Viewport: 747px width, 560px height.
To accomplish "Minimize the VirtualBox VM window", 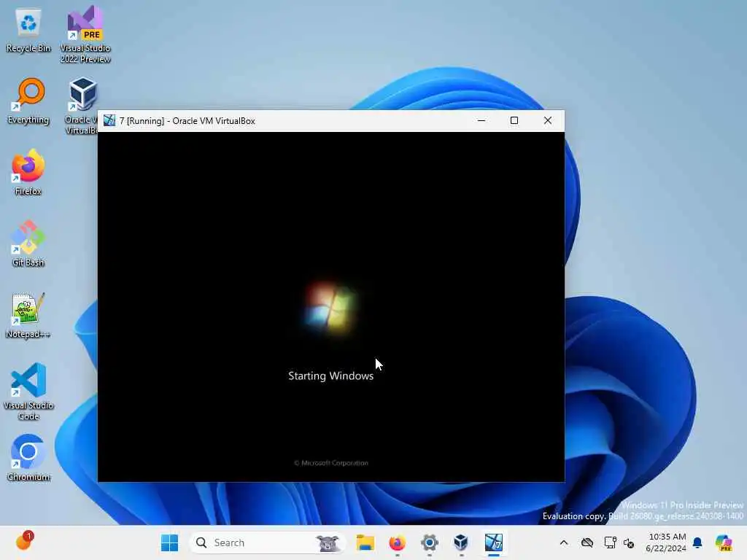I will tap(481, 120).
